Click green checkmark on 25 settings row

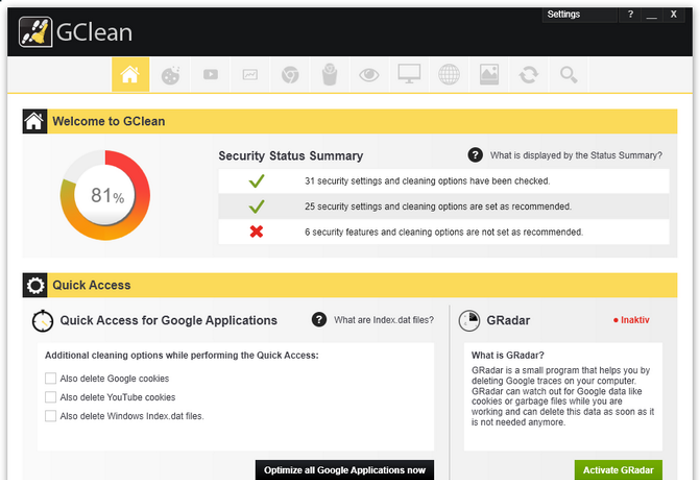click(x=257, y=206)
